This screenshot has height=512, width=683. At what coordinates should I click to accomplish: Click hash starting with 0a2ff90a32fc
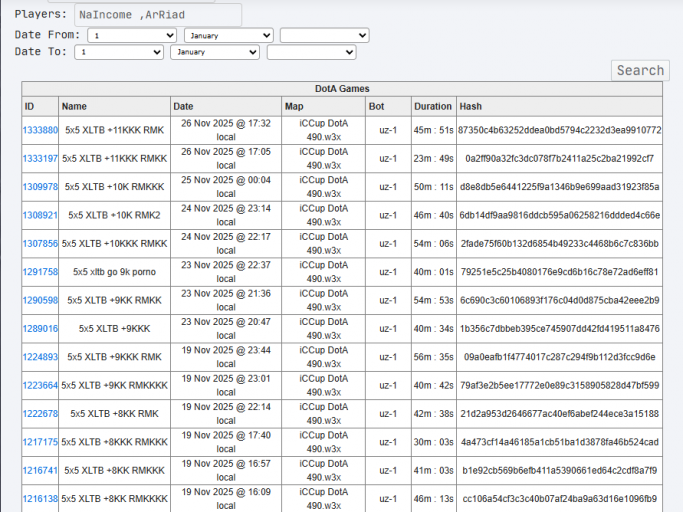[x=559, y=158]
